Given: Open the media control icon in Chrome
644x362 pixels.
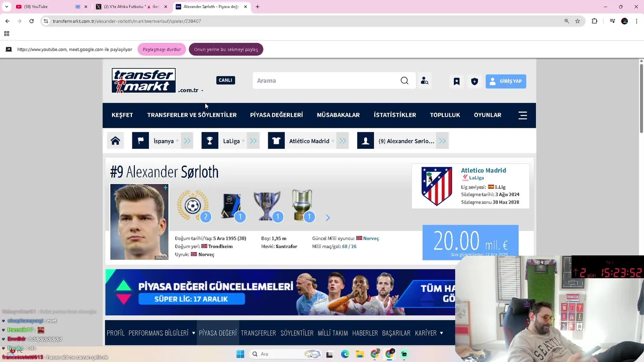Looking at the screenshot, I should coord(612,21).
